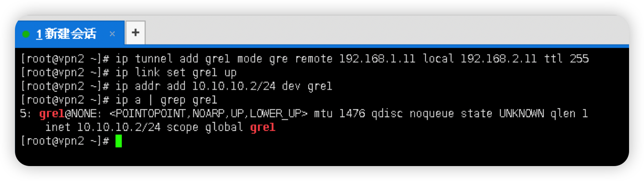Click the state UNKNOWN text

501,114
